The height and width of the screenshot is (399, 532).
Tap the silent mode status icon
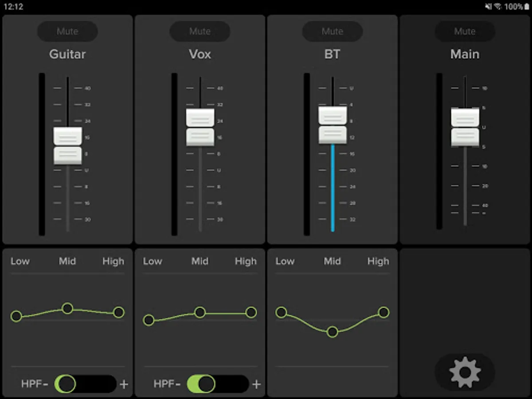pos(488,7)
